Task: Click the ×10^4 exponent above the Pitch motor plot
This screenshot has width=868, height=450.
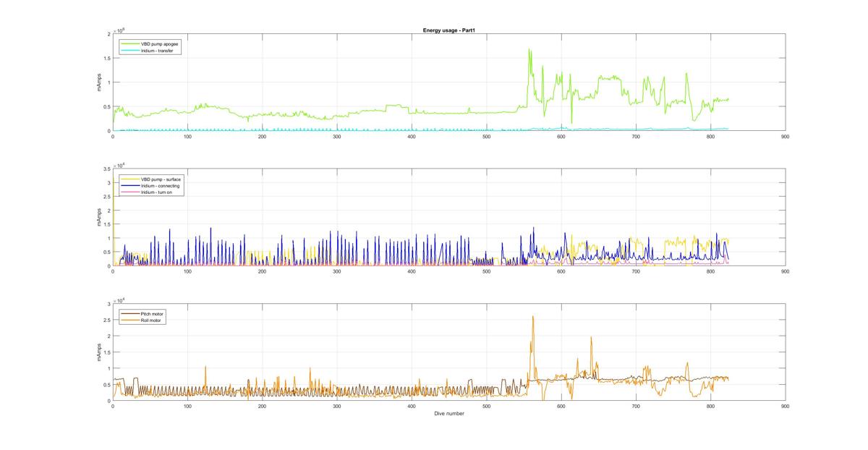Action: coord(120,300)
